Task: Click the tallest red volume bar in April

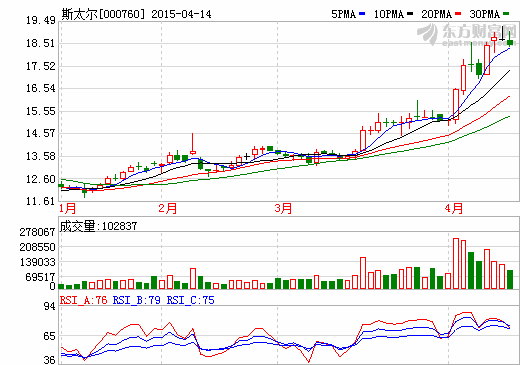Action: pos(456,263)
